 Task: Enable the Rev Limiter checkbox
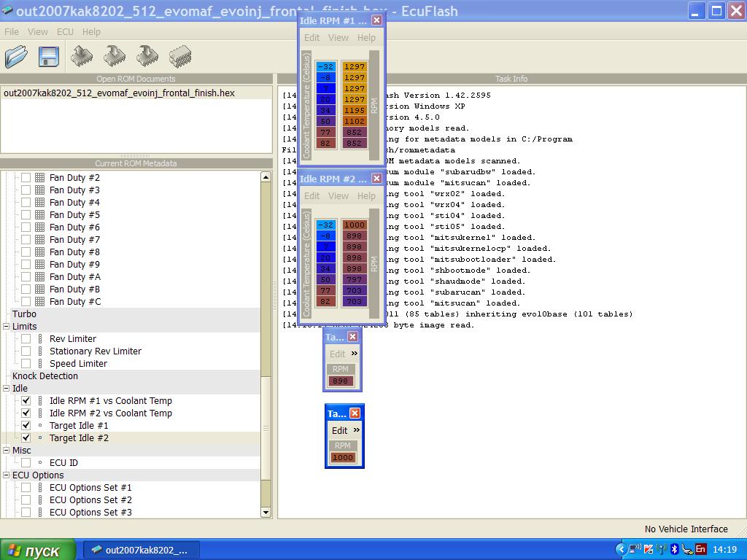click(x=26, y=339)
